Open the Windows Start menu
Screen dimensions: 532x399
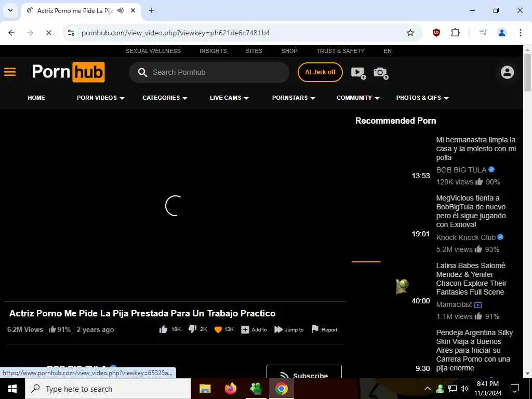[x=12, y=389]
